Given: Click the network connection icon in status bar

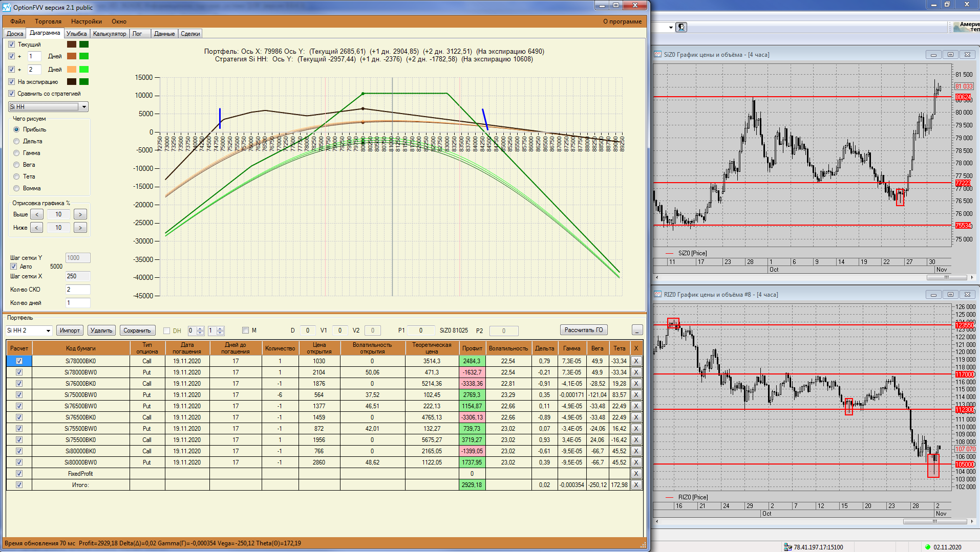Looking at the screenshot, I should [787, 547].
